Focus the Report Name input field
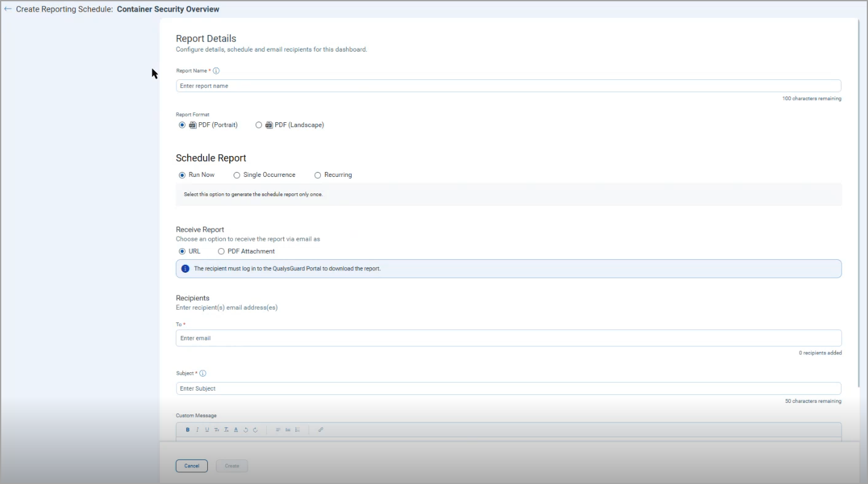868x484 pixels. click(x=508, y=86)
